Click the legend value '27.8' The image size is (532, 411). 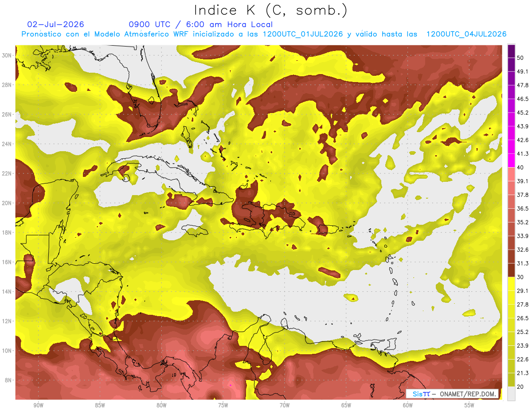523,304
